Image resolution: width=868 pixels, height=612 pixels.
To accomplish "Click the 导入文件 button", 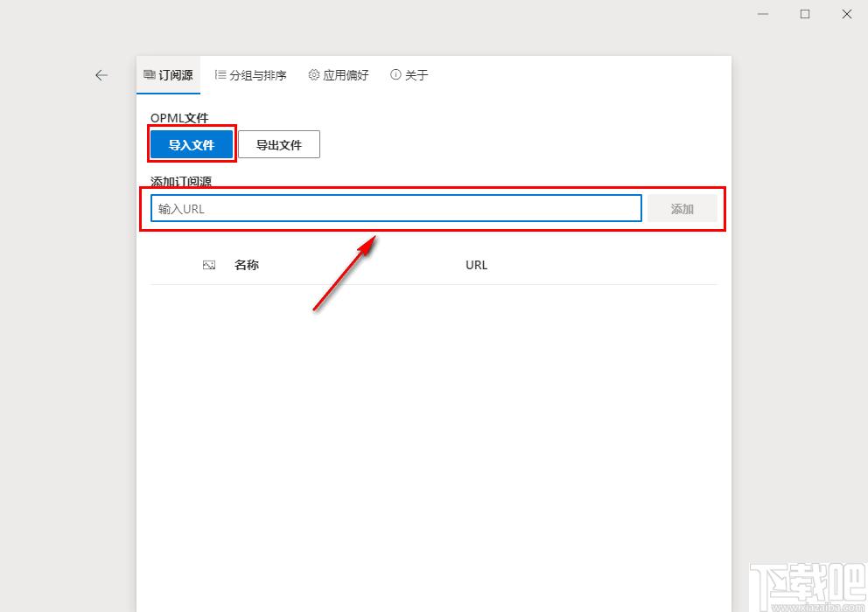I will click(192, 144).
